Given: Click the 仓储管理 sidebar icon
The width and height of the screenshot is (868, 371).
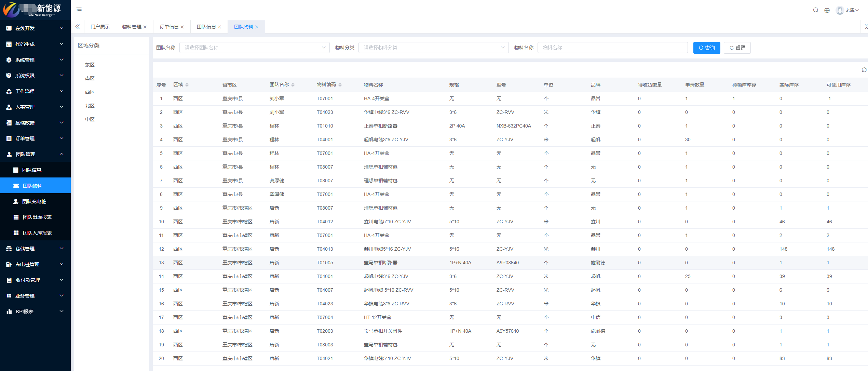Looking at the screenshot, I should point(9,249).
